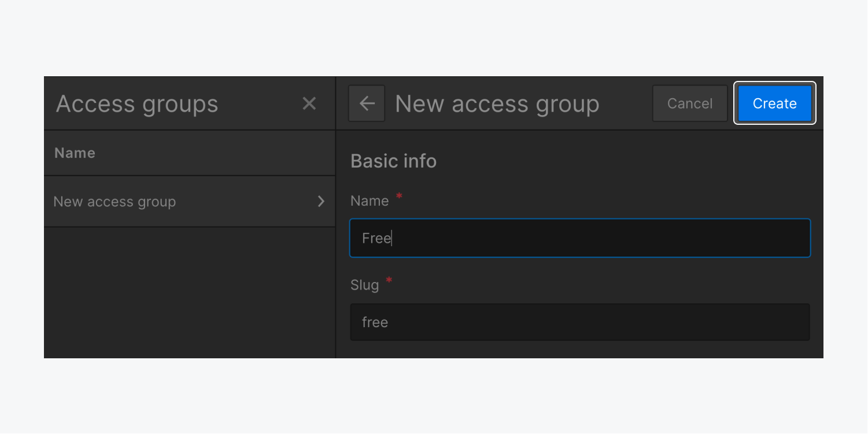Click the Slug label above the input
The width and height of the screenshot is (868, 434).
364,285
